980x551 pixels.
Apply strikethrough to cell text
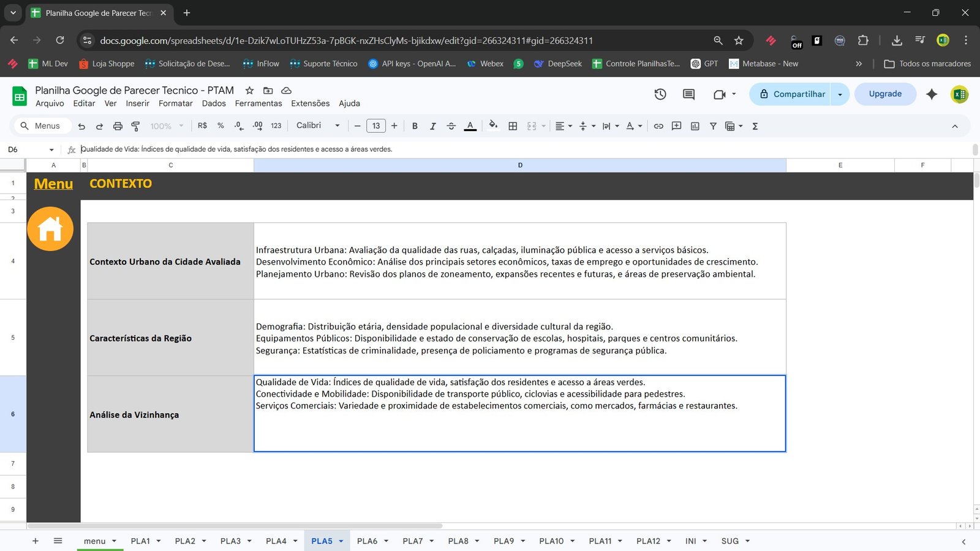click(x=451, y=126)
